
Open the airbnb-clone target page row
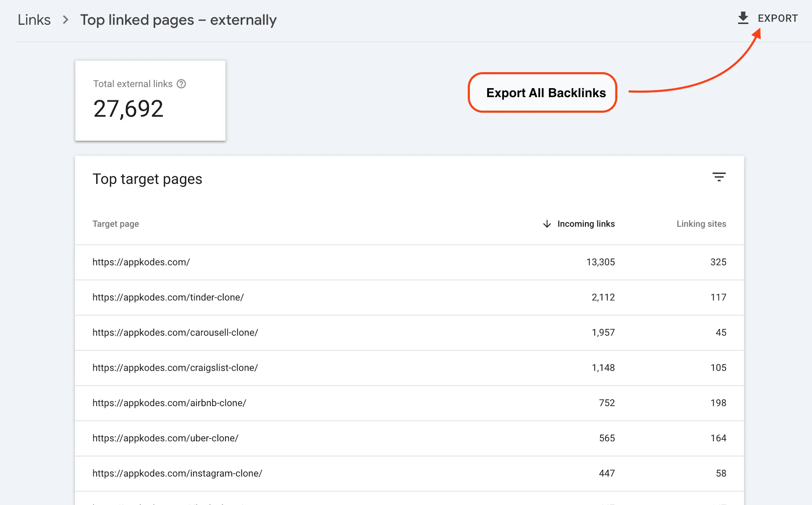pos(409,403)
